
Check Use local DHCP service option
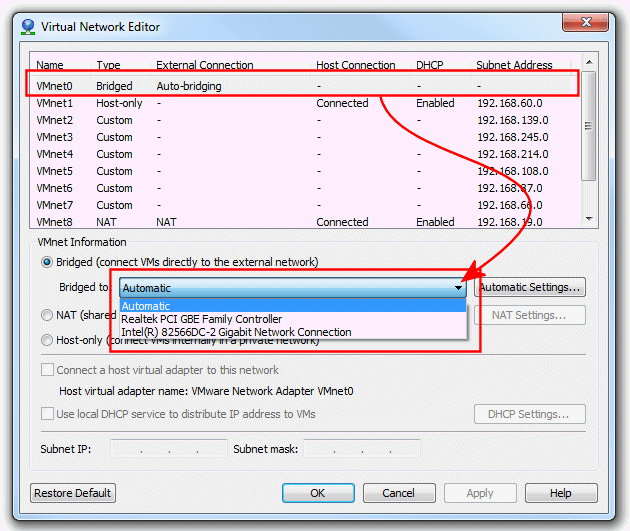click(x=47, y=413)
